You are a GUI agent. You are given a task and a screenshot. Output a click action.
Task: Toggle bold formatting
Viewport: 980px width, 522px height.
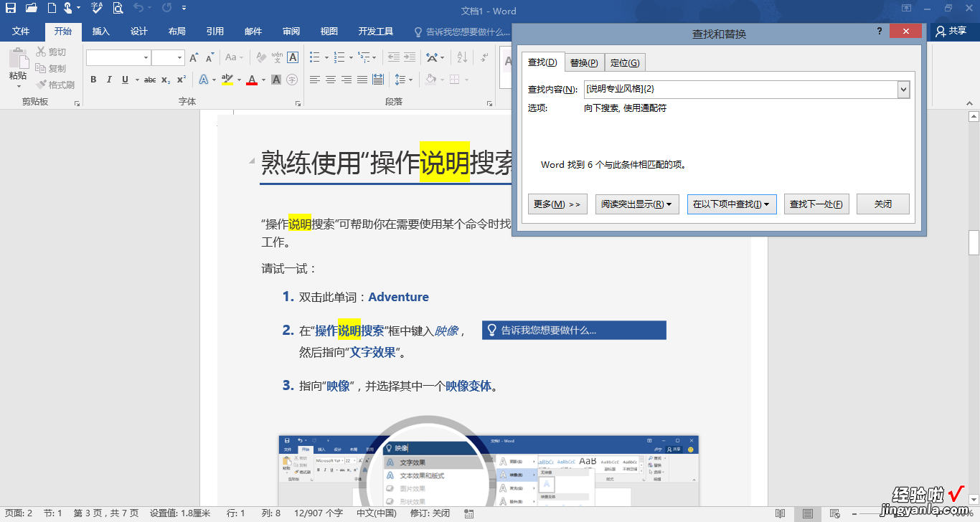[x=94, y=80]
